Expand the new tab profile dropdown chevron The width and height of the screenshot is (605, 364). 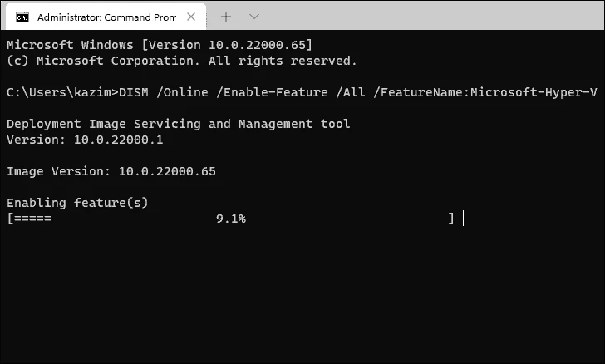(254, 16)
